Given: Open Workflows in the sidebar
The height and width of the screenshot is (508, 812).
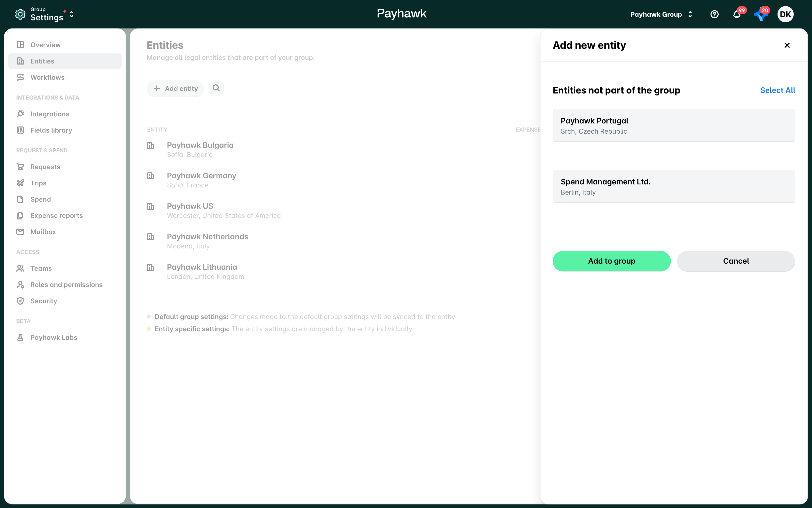Looking at the screenshot, I should pos(65,77).
